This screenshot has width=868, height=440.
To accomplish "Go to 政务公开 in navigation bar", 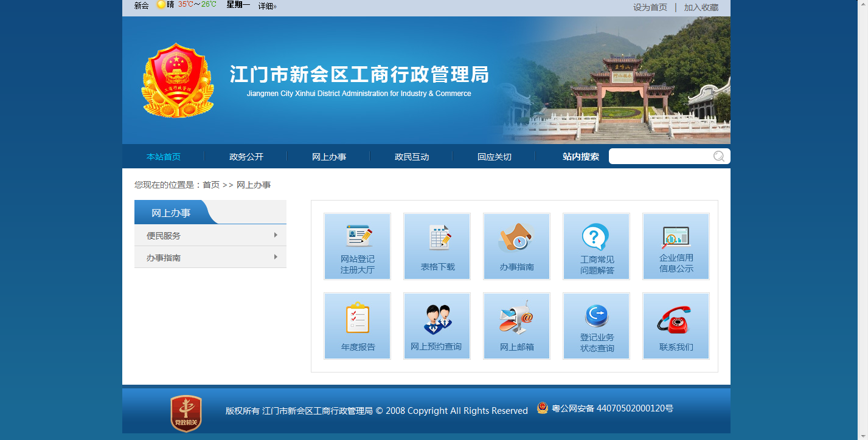I will 246,157.
